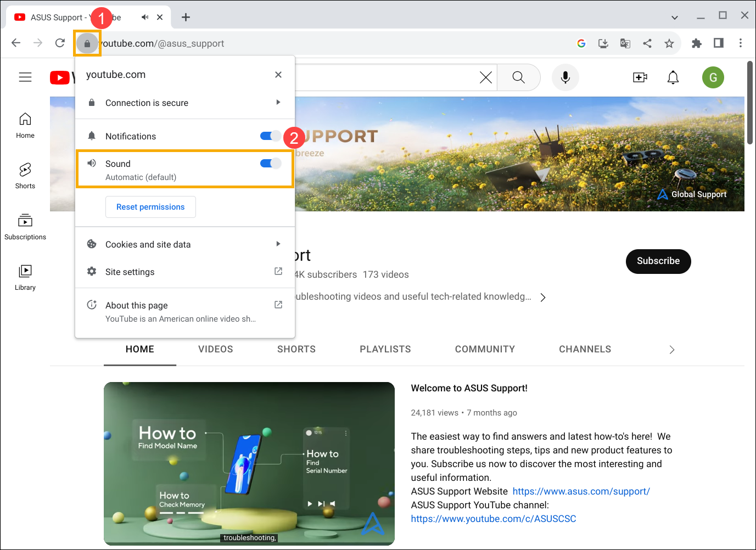The height and width of the screenshot is (550, 756).
Task: Toggle the browser side panel icon
Action: [x=719, y=43]
